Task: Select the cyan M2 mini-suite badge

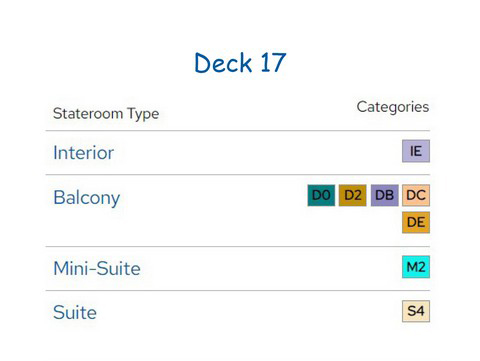Action: tap(416, 267)
